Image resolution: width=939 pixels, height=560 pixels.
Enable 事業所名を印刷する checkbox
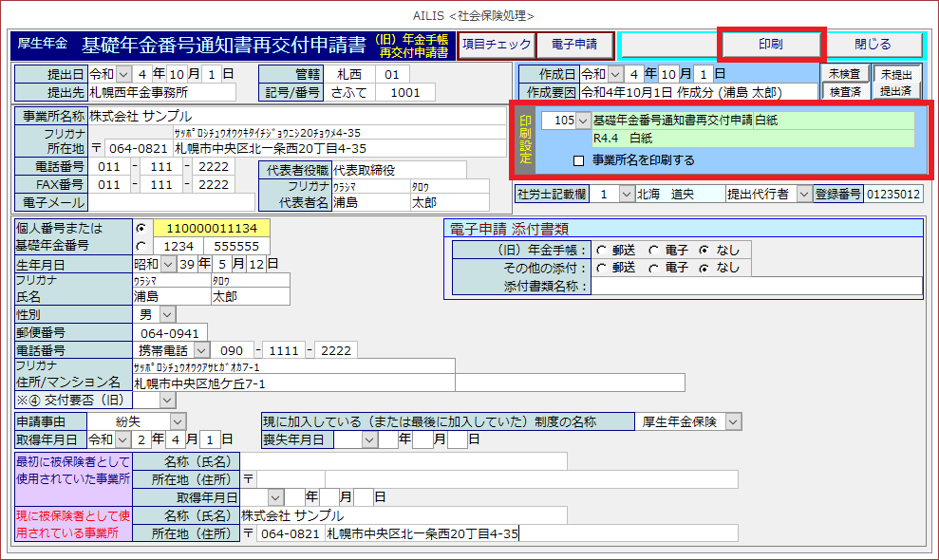tap(578, 160)
